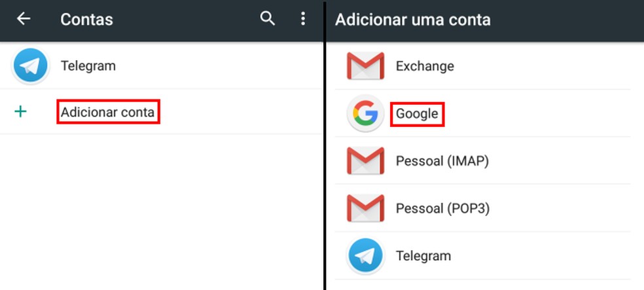
Task: Click the "Adicionar uma conta" header title
Action: tap(412, 20)
